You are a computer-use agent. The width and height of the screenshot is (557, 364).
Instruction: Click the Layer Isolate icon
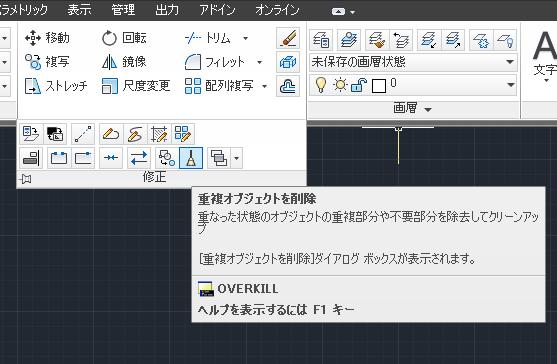pos(429,40)
